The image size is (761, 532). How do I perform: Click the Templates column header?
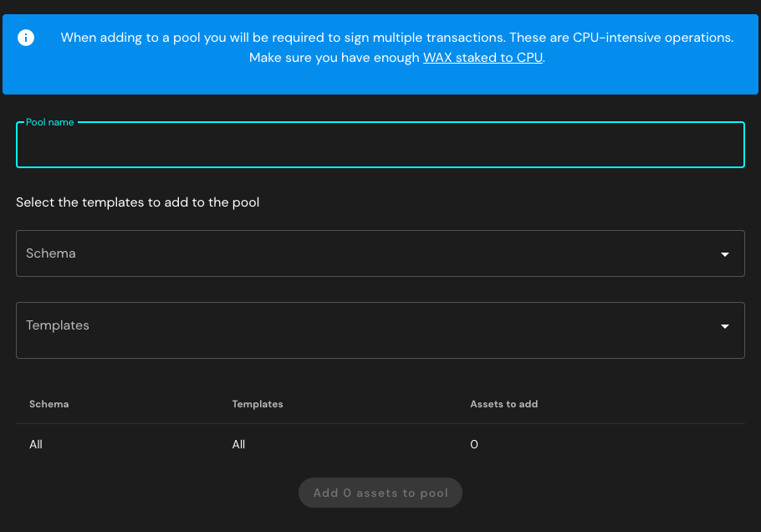pyautogui.click(x=258, y=404)
